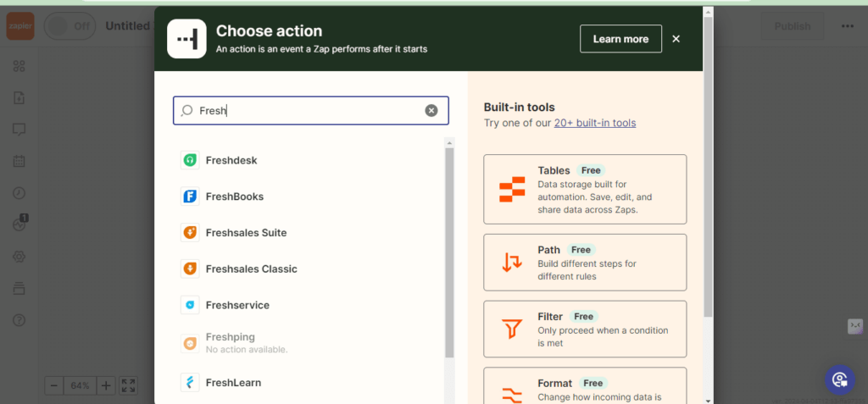This screenshot has width=868, height=404.
Task: Click the Freshsales Classic app icon
Action: click(x=190, y=269)
